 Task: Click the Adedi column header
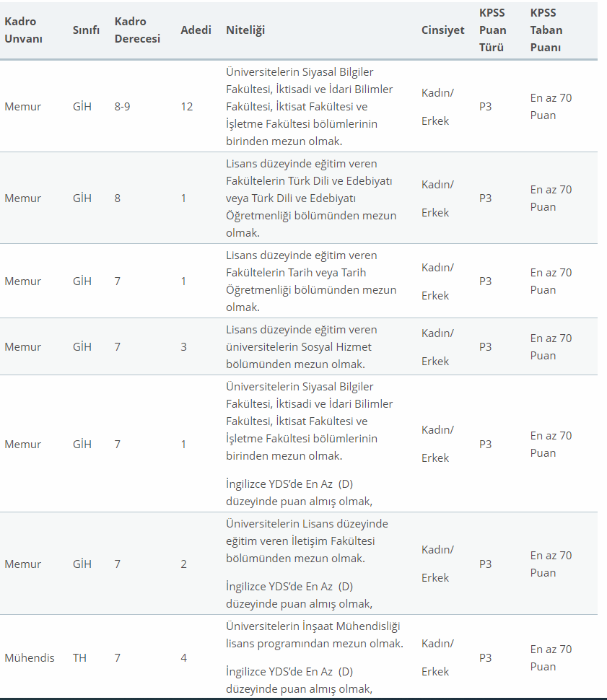coord(196,30)
